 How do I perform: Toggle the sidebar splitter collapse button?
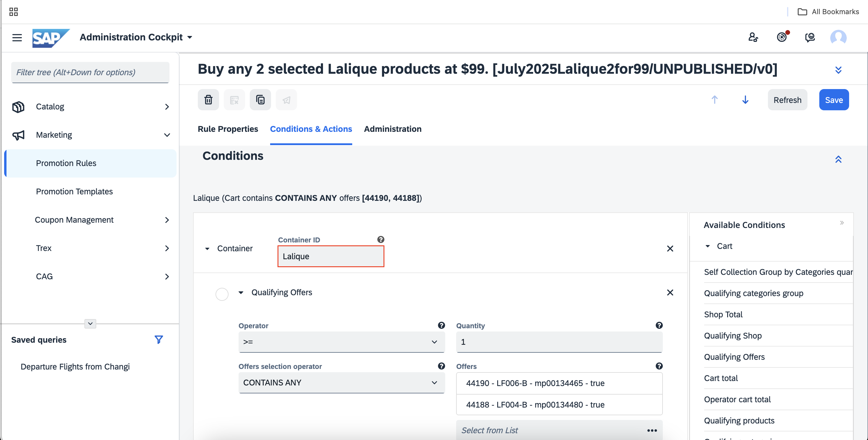(90, 324)
